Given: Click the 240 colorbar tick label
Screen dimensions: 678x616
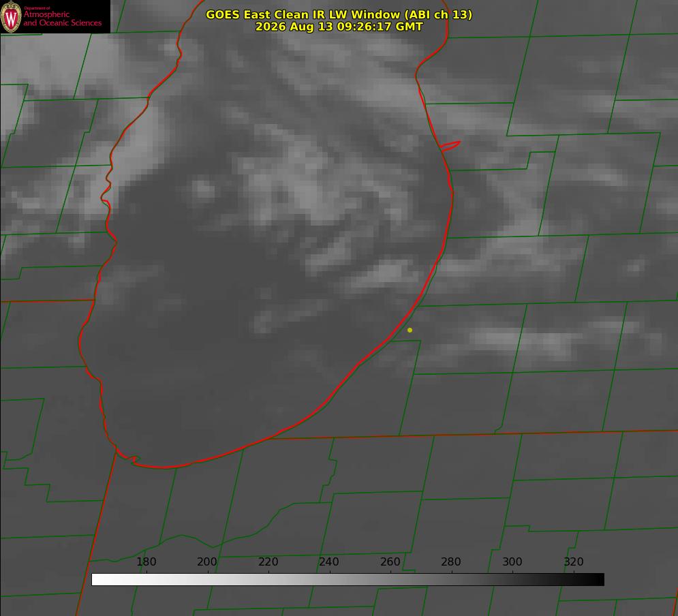Looking at the screenshot, I should click(329, 561).
